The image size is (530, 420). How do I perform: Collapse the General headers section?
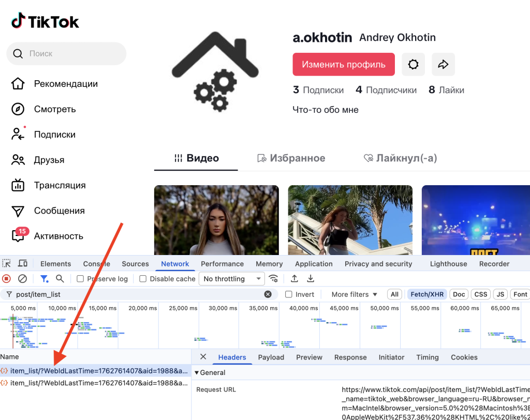click(197, 372)
